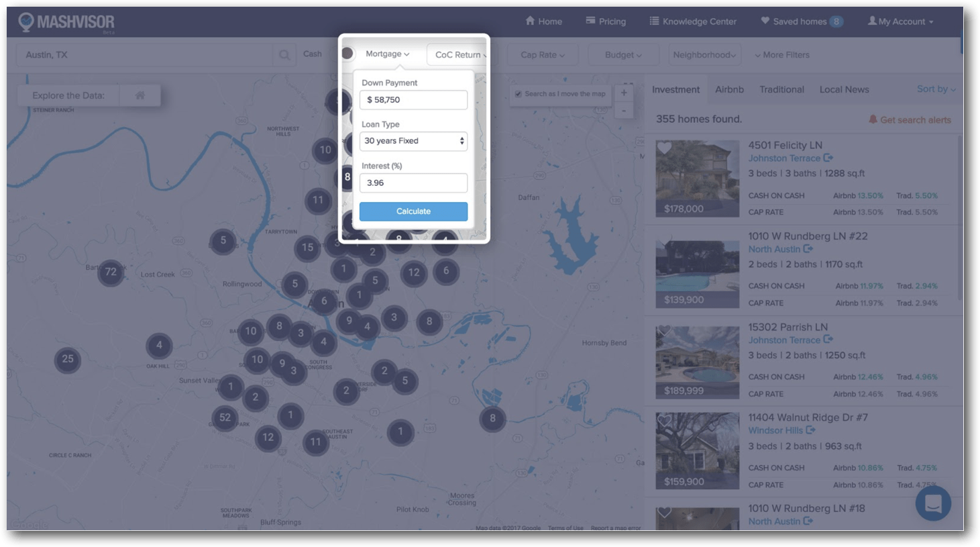The width and height of the screenshot is (980, 547).
Task: Click Get search alerts link
Action: click(910, 119)
